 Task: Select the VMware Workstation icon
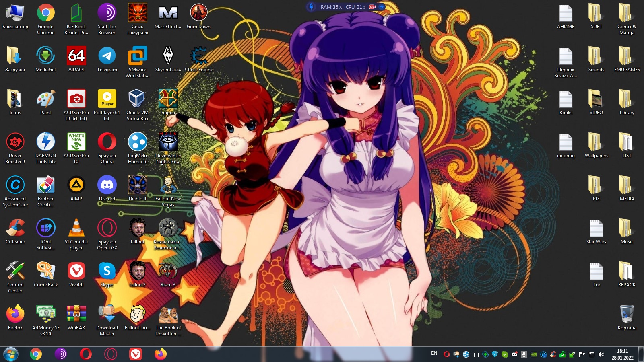[138, 62]
